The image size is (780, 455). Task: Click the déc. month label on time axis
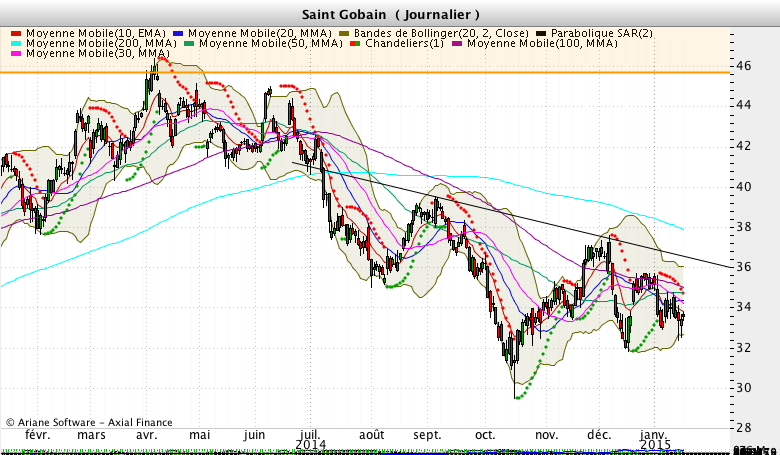(599, 435)
